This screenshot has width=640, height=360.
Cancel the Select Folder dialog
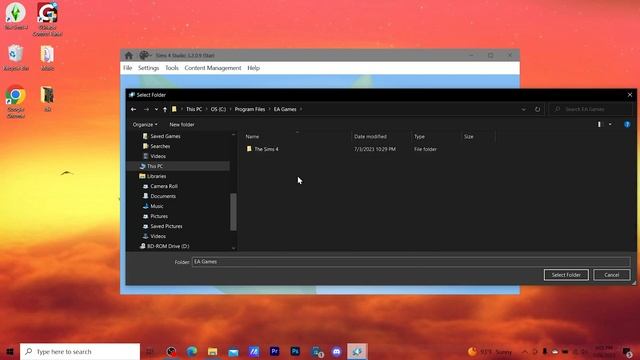[x=611, y=275]
